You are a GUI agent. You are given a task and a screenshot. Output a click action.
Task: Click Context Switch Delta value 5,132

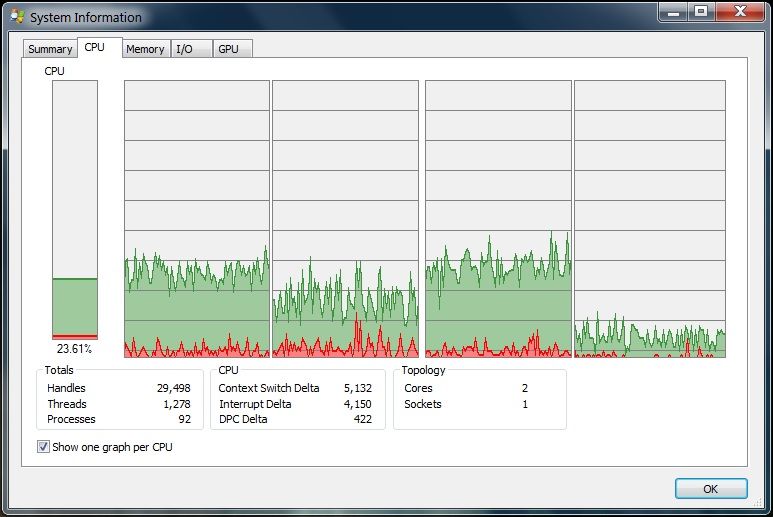[x=358, y=388]
